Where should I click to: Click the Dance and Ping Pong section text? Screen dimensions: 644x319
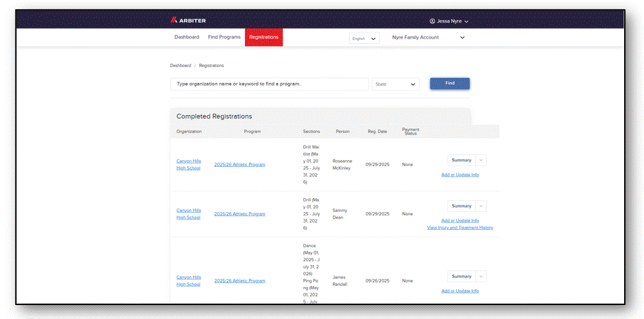(x=311, y=273)
